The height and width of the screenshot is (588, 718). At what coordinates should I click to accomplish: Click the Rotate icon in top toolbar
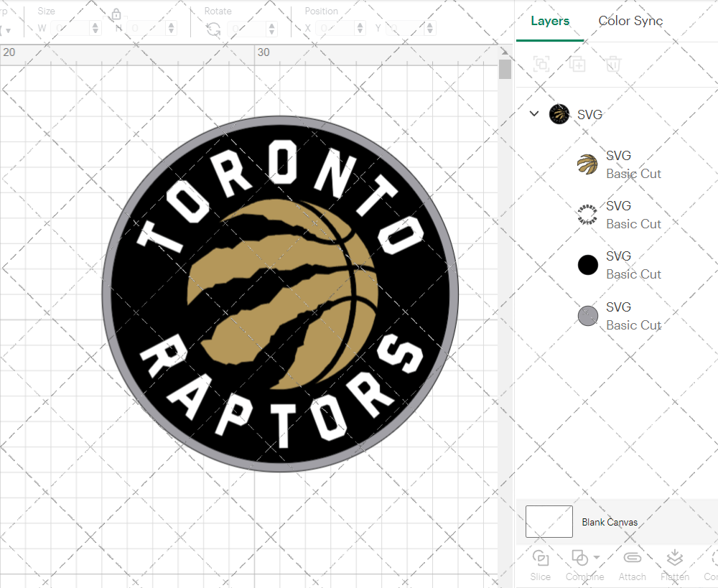pos(213,29)
